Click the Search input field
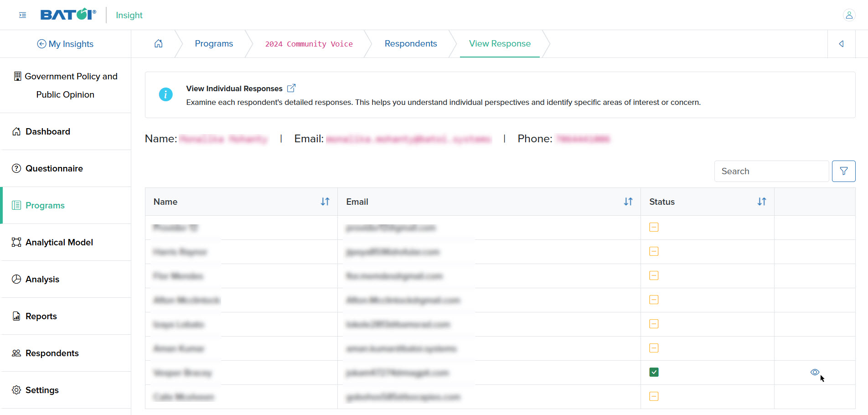Image resolution: width=868 pixels, height=415 pixels. pyautogui.click(x=771, y=171)
